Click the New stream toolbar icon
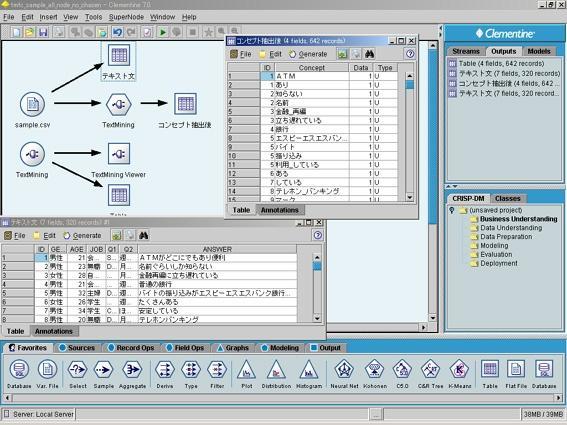 [16, 32]
